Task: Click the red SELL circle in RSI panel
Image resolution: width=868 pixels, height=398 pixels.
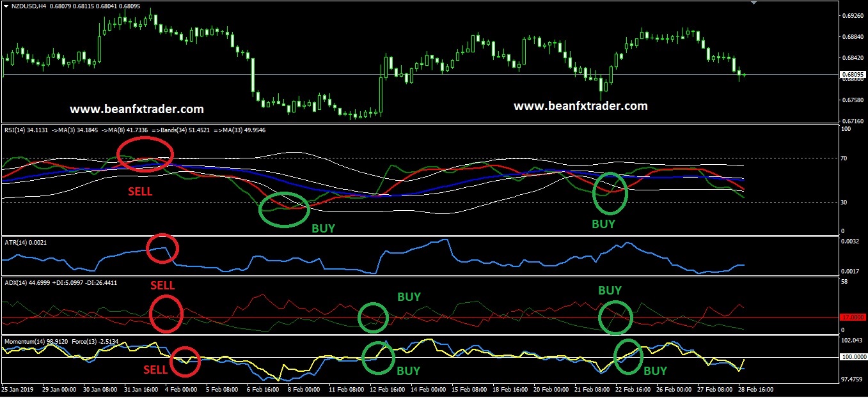Action: pos(145,154)
